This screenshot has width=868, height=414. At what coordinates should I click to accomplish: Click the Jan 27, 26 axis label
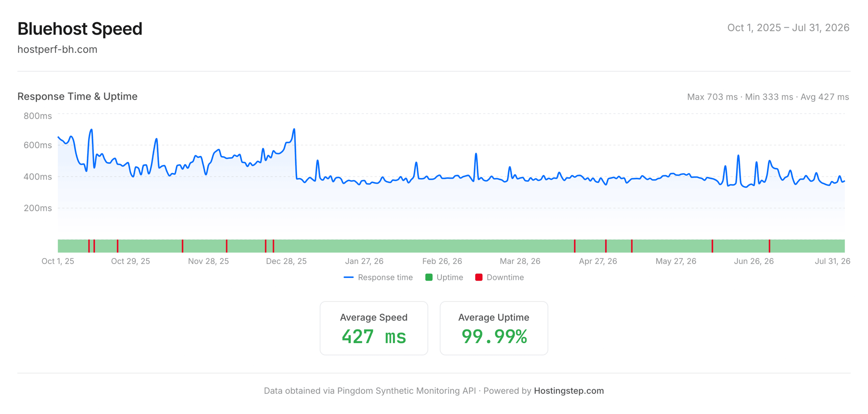click(364, 261)
